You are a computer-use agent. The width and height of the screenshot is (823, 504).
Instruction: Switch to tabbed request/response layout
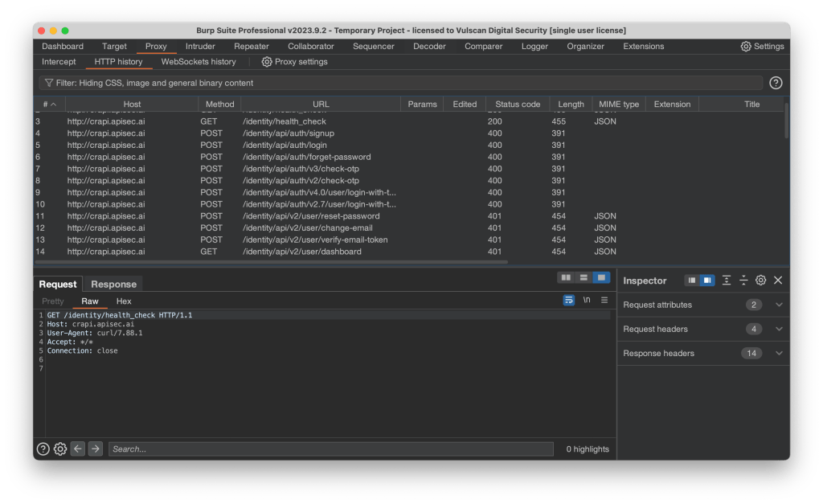click(x=601, y=278)
